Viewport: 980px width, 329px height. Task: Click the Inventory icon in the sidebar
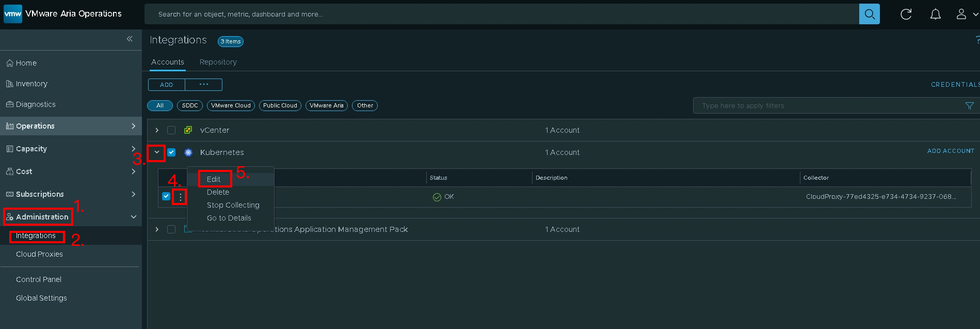pos(9,84)
